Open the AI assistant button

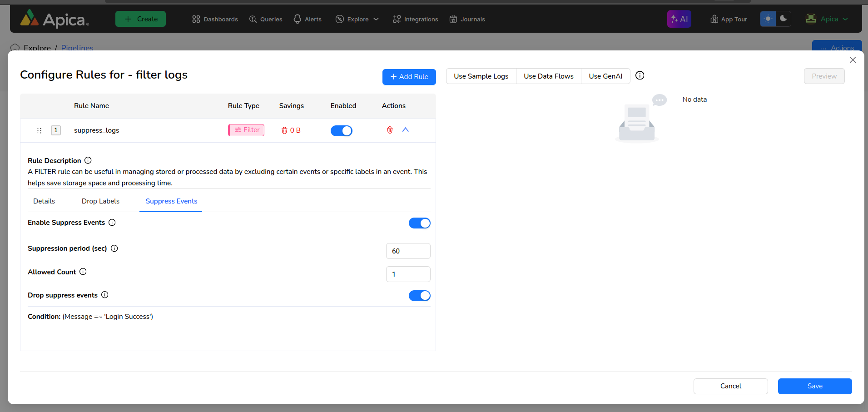[679, 19]
